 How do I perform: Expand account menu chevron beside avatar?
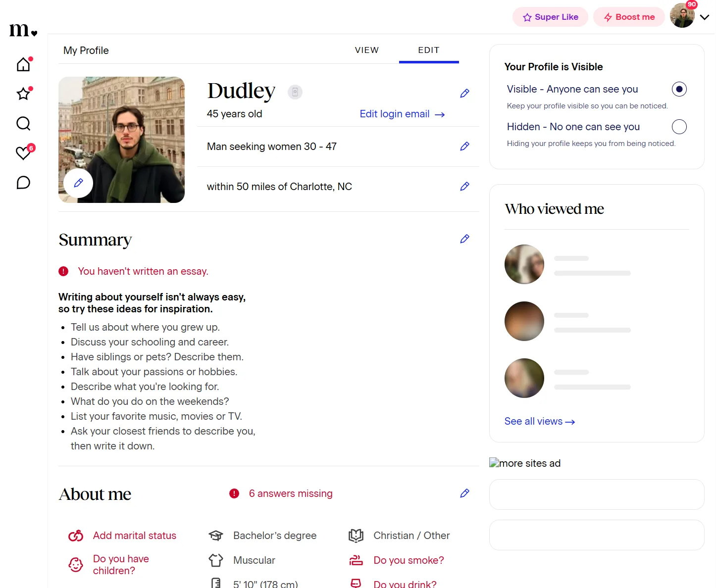point(705,17)
